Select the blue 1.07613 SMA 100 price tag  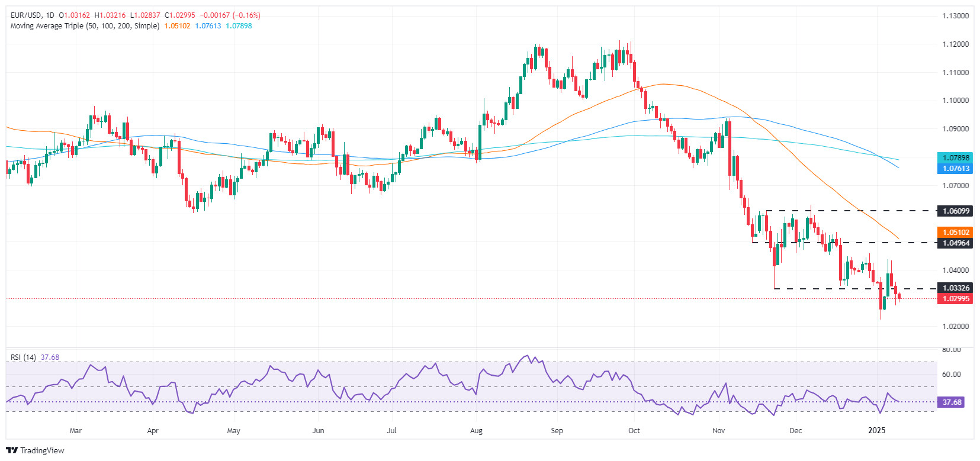(x=955, y=169)
